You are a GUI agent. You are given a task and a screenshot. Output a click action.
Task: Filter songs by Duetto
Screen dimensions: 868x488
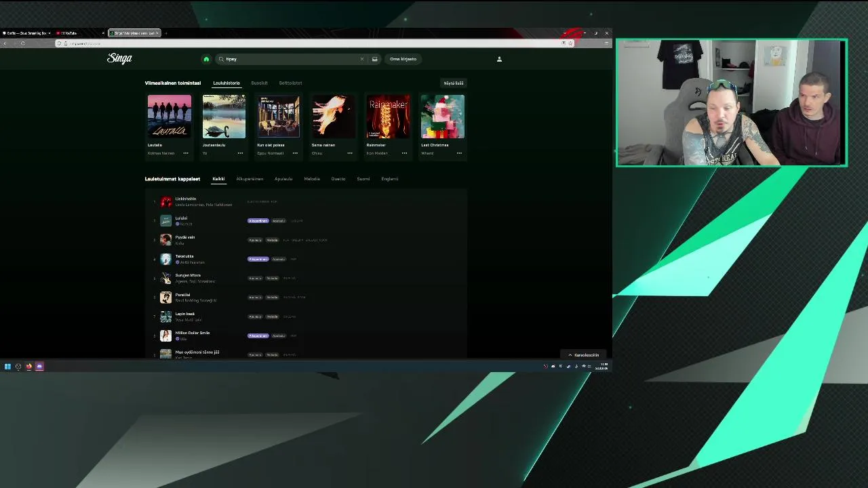(338, 179)
